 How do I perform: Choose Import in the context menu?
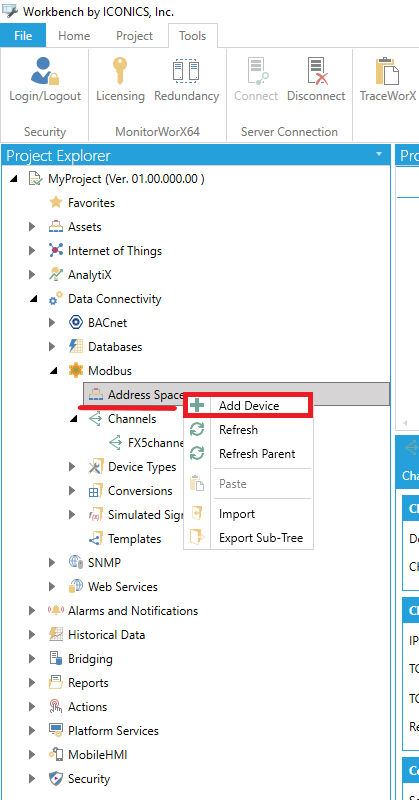tap(249, 514)
